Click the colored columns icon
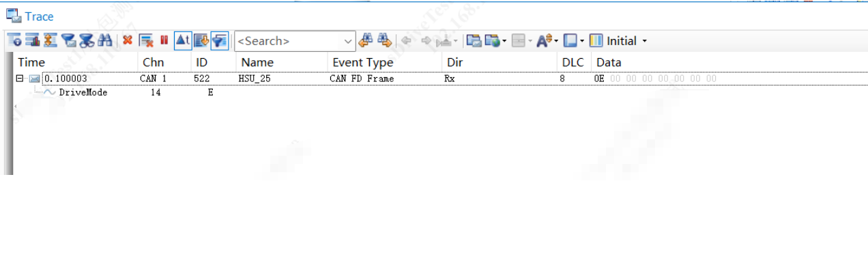868x259 pixels. [x=596, y=41]
